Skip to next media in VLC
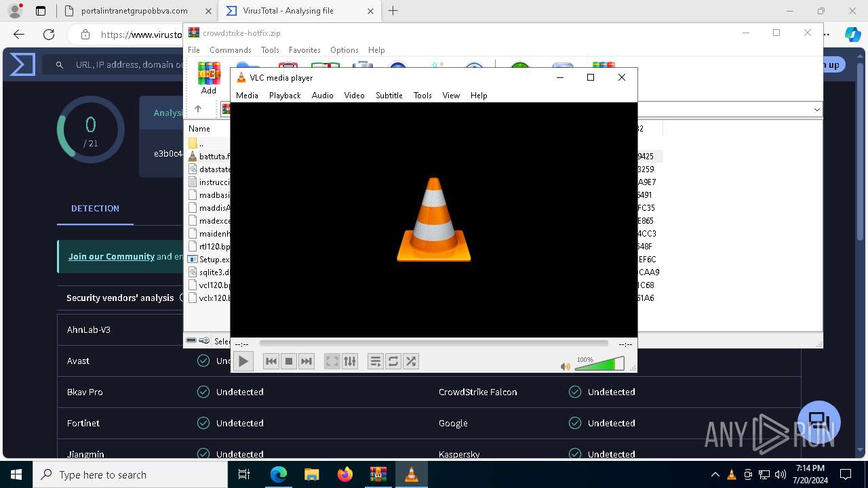The width and height of the screenshot is (868, 488). coord(307,361)
